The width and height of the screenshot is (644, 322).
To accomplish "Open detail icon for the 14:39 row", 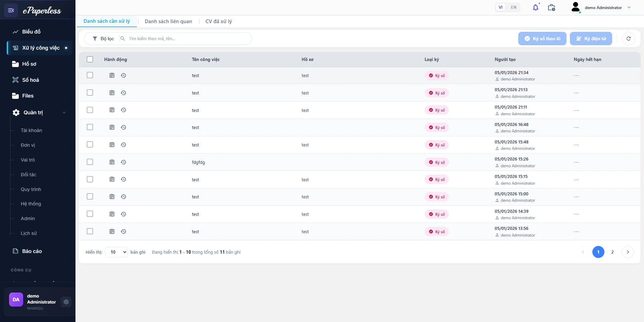I will pos(112,214).
